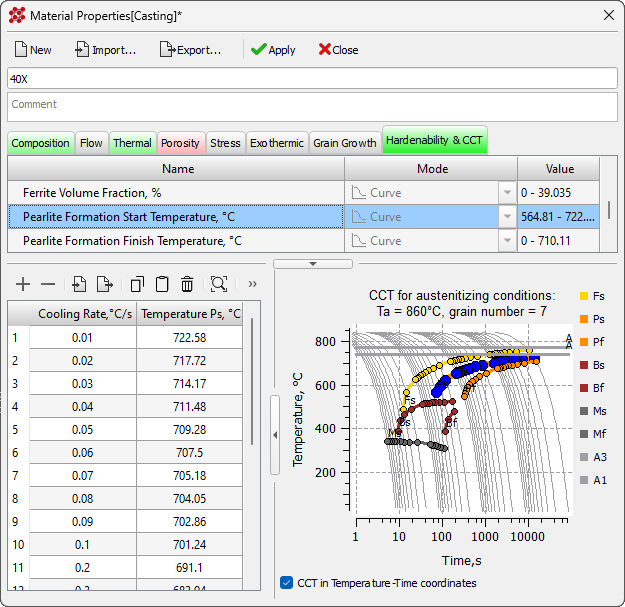The image size is (625, 607).
Task: Click the export table data icon
Action: [104, 285]
